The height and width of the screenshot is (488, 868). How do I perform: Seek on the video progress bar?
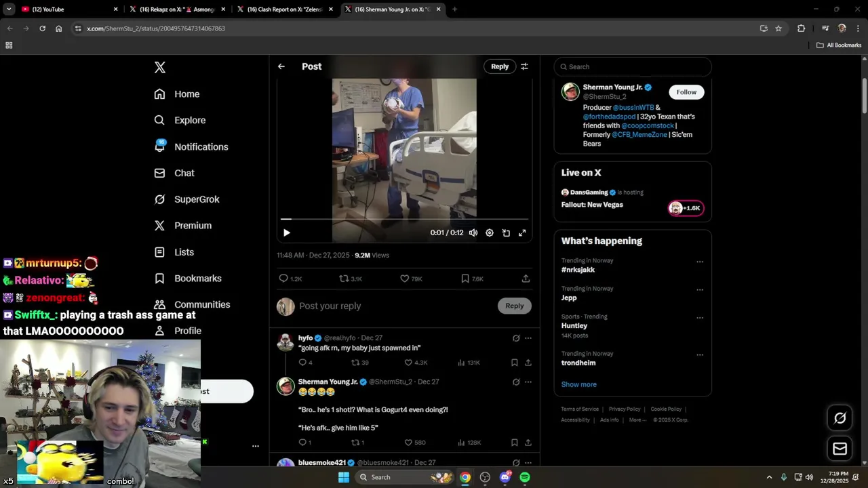click(x=404, y=219)
